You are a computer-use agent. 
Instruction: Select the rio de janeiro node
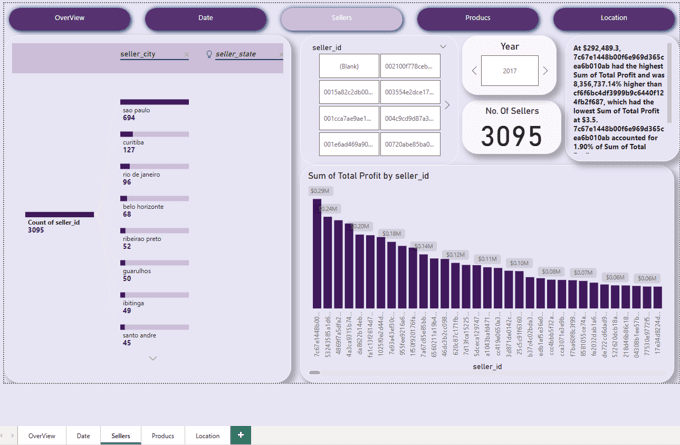(x=154, y=174)
